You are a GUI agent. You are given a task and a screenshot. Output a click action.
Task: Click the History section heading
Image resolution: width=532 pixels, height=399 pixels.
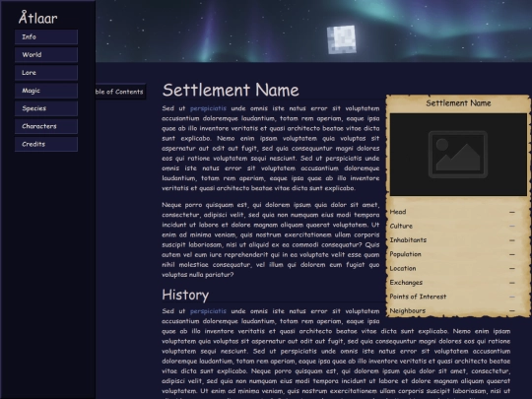(185, 295)
